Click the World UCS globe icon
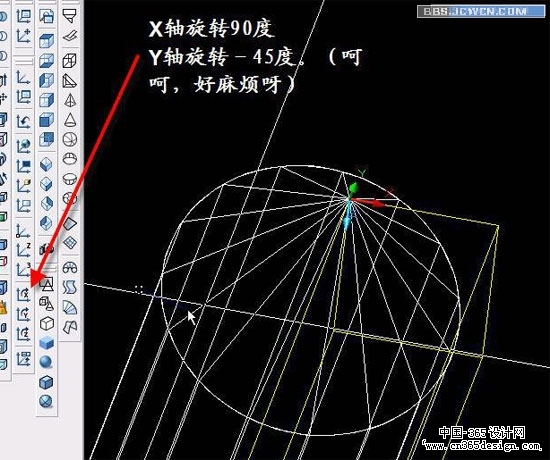 pos(24,145)
